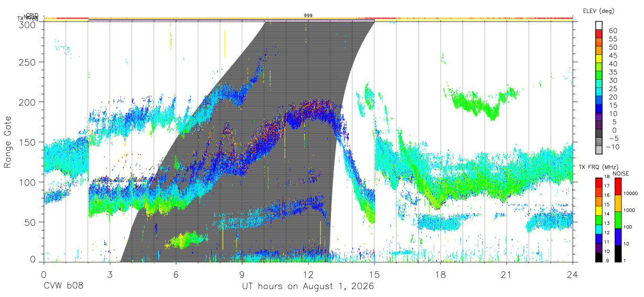
Task: Click the '999' CPID value above the plot
Action: (x=308, y=16)
